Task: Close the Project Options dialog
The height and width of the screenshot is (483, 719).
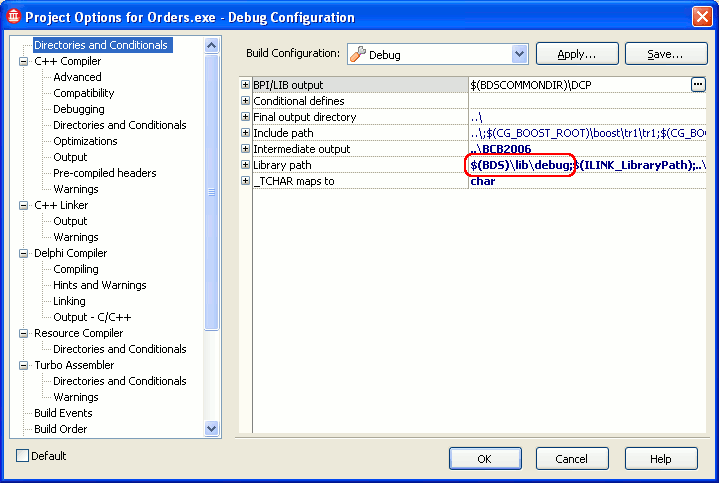Action: [x=701, y=16]
